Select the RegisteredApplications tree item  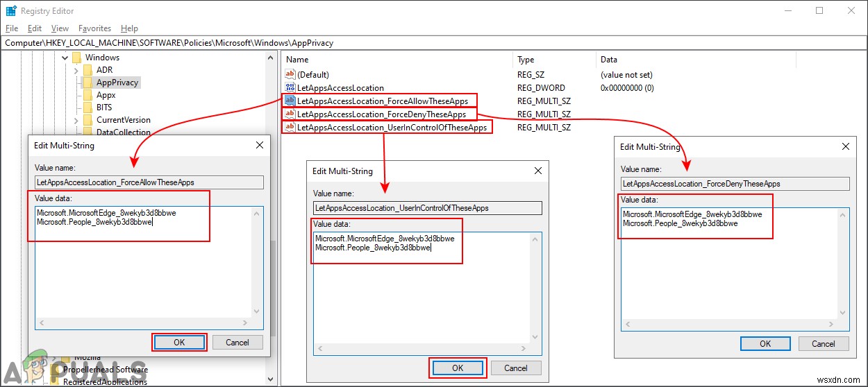click(105, 381)
